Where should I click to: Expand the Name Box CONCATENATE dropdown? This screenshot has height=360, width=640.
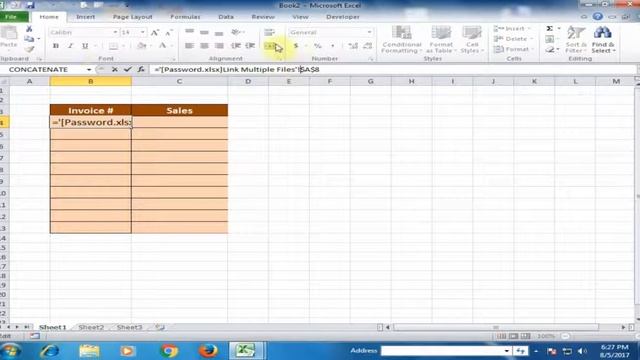coord(89,69)
